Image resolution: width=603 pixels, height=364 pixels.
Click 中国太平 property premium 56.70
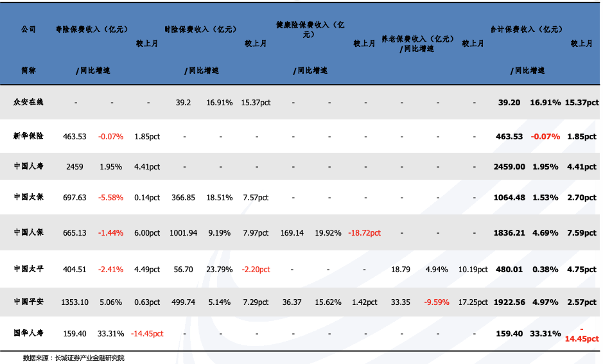coord(184,270)
